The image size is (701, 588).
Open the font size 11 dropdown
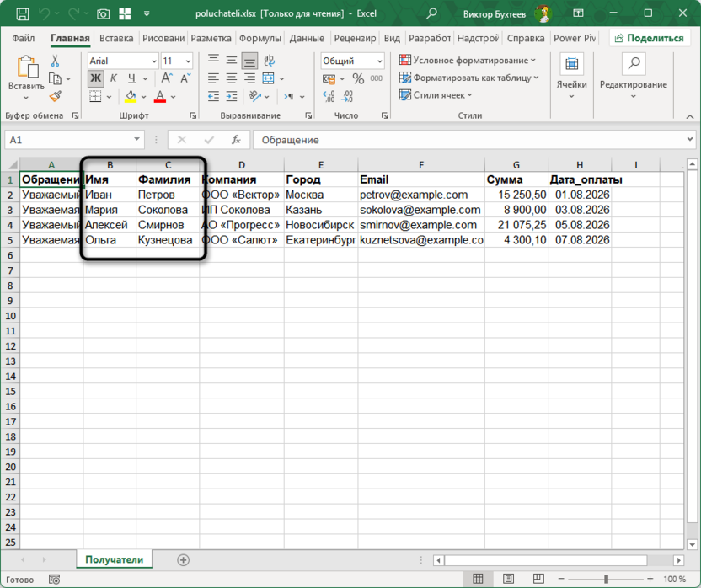tap(188, 61)
